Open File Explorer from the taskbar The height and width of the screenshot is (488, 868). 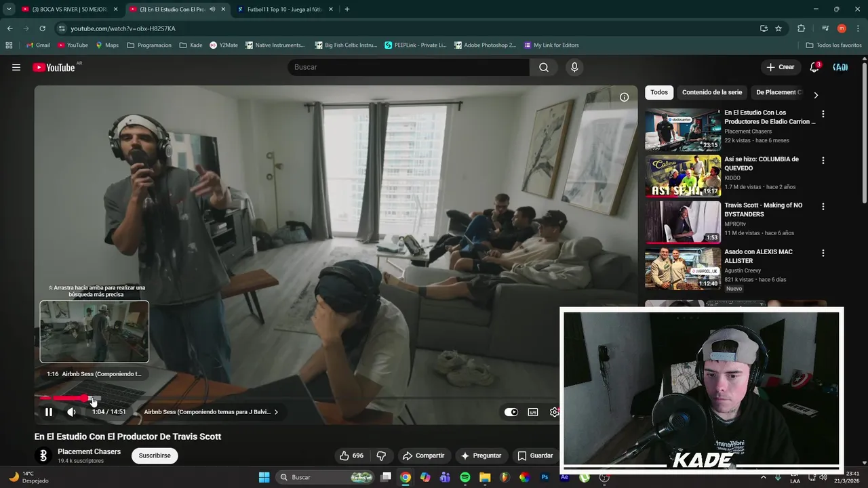[x=485, y=477]
